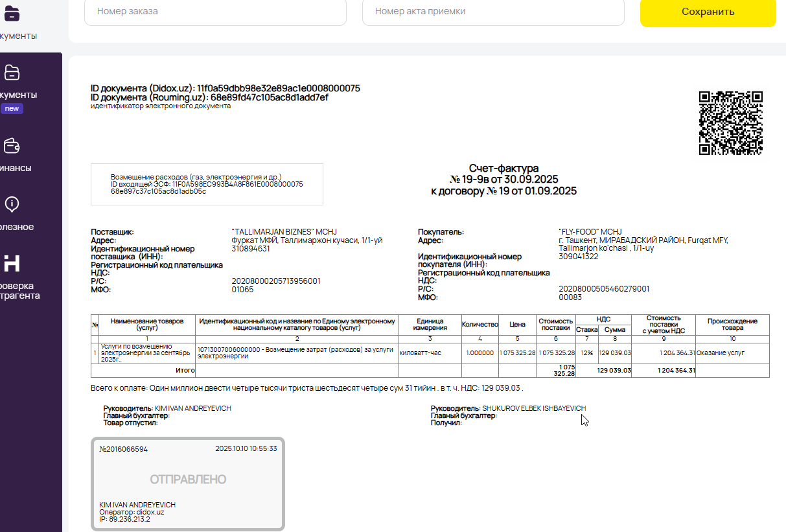Click 'Количество' column header
This screenshot has height=532, width=786.
pos(480,325)
